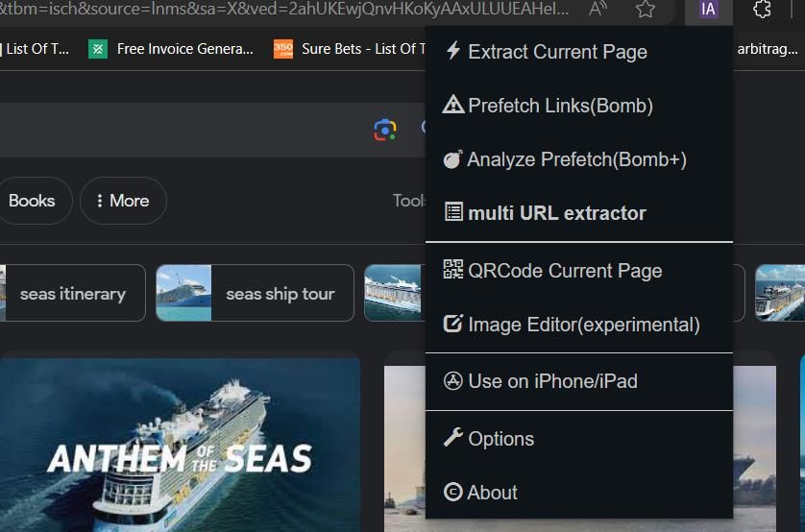The height and width of the screenshot is (532, 805).
Task: Select Extract Current Page menu item
Action: (x=557, y=52)
